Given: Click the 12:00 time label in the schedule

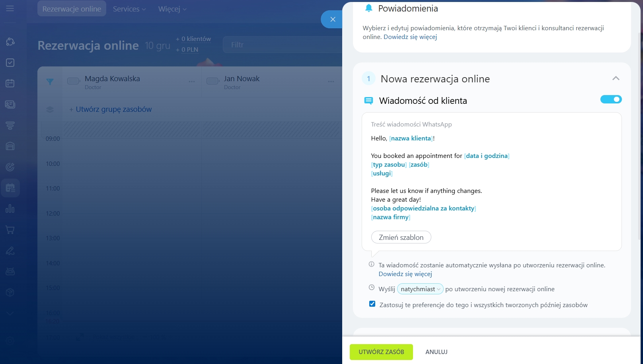Looking at the screenshot, I should click(x=53, y=214).
